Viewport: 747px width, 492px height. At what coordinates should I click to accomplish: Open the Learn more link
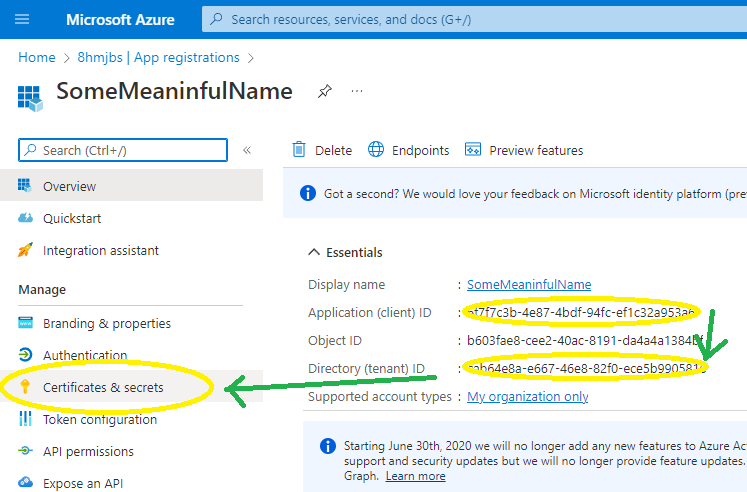(x=415, y=476)
